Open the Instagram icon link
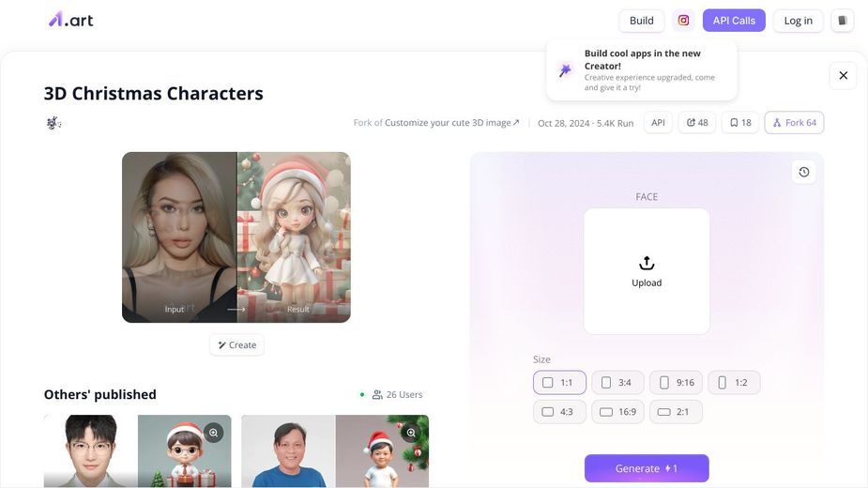The width and height of the screenshot is (868, 488). click(x=683, y=21)
